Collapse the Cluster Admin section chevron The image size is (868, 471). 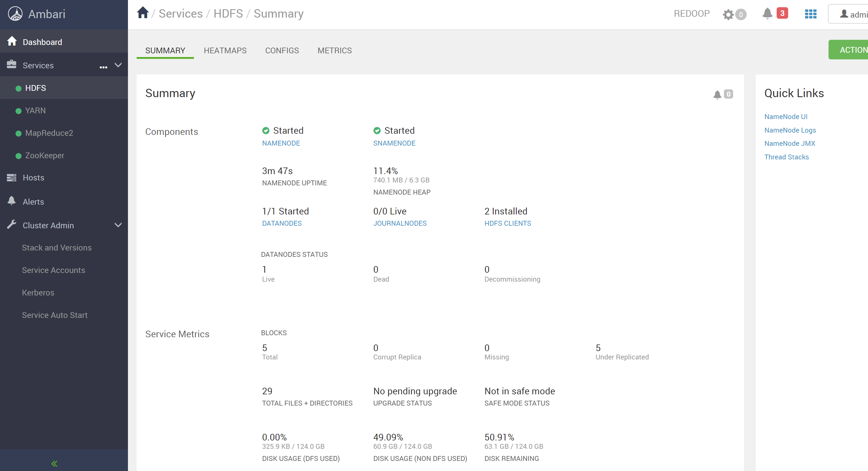(x=118, y=225)
